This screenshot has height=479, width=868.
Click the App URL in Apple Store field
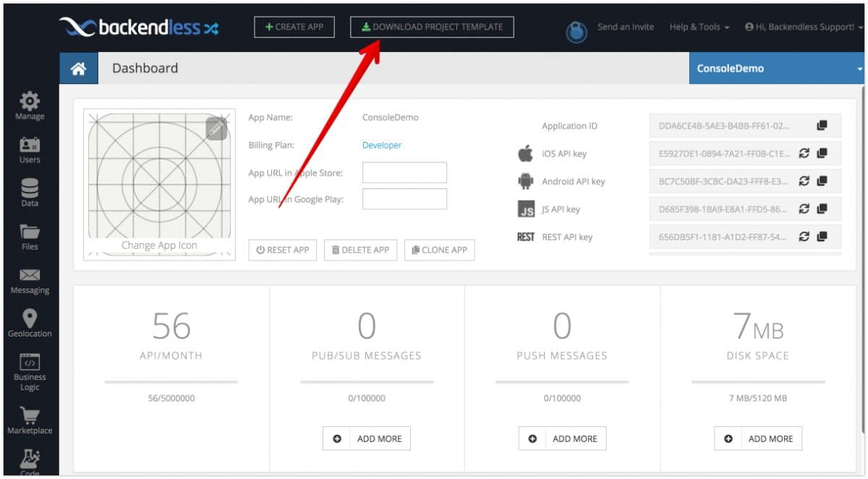click(404, 172)
